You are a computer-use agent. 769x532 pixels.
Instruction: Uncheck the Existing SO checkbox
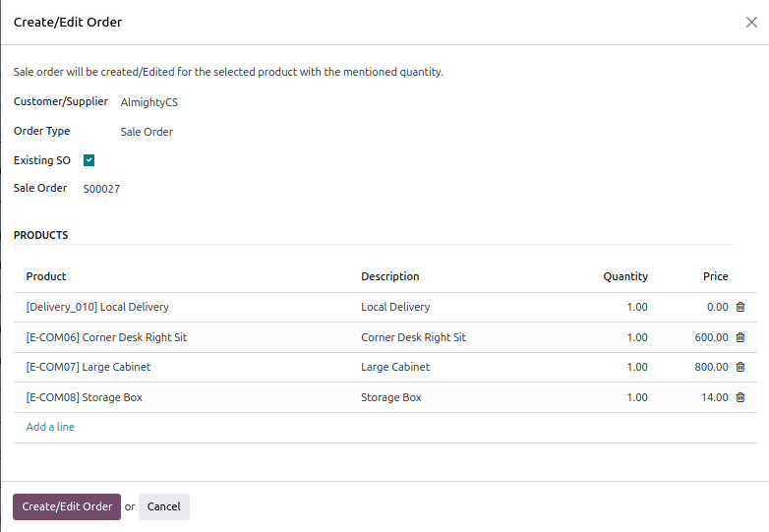[89, 160]
